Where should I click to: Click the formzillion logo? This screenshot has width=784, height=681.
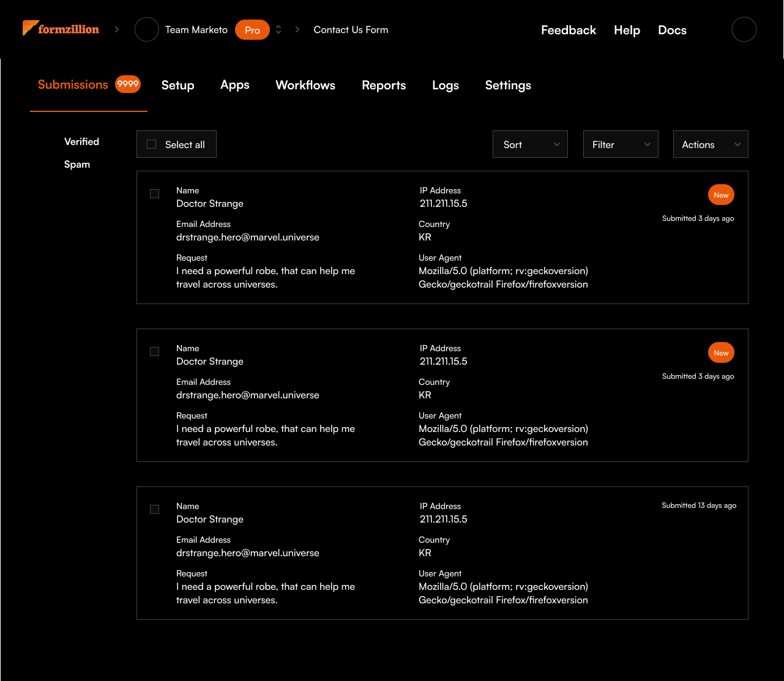coord(61,29)
